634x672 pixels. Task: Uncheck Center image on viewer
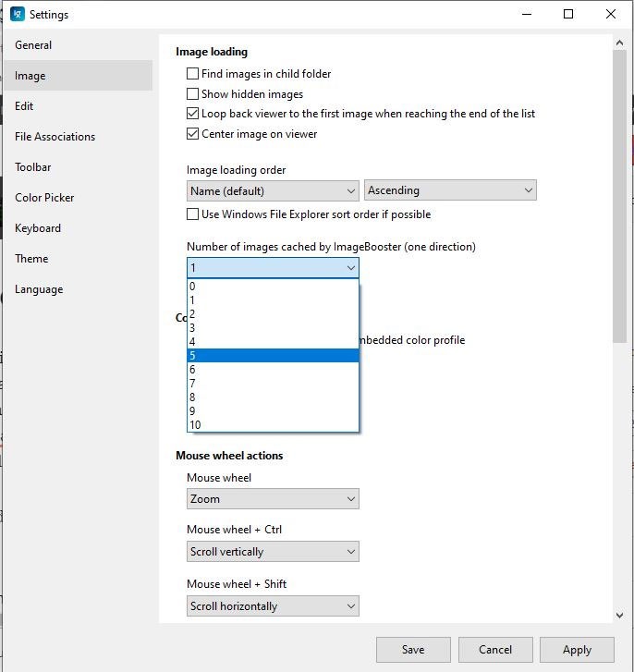click(193, 134)
